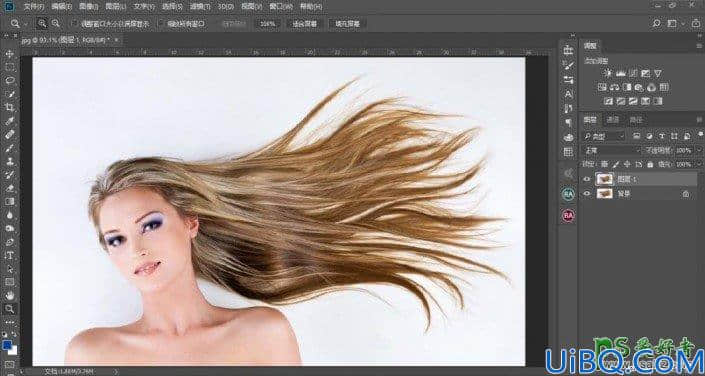The image size is (705, 376).
Task: Open the File (文件) menu
Action: click(x=34, y=7)
